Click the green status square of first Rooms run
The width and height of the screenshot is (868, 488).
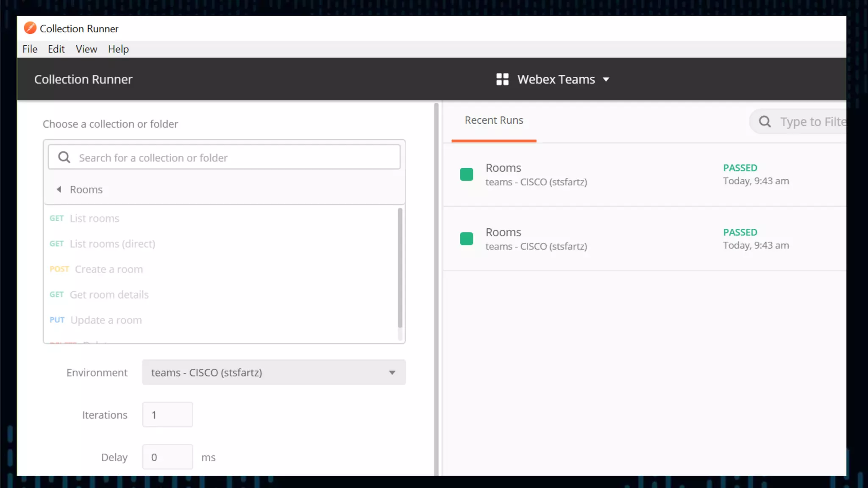466,175
